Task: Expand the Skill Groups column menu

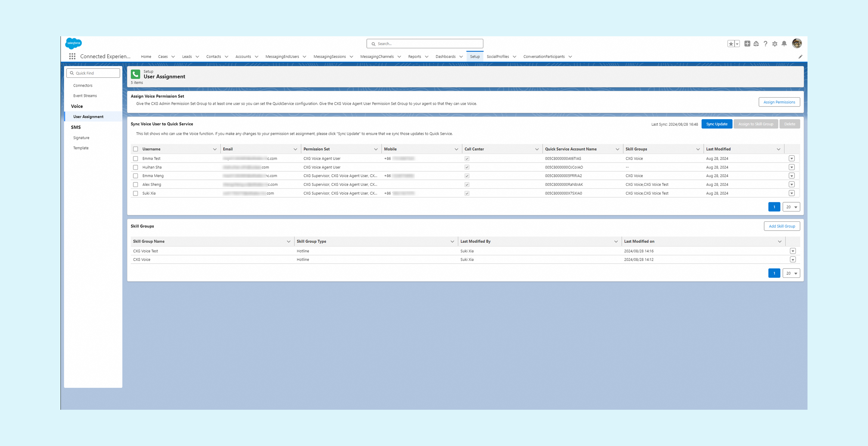Action: coord(698,149)
